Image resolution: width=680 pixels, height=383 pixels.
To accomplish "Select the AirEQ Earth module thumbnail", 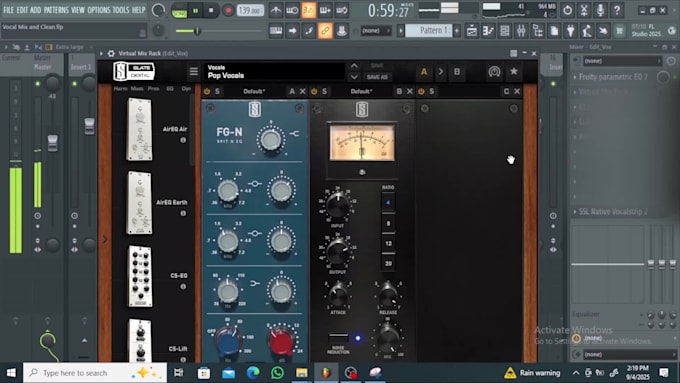I will point(139,203).
